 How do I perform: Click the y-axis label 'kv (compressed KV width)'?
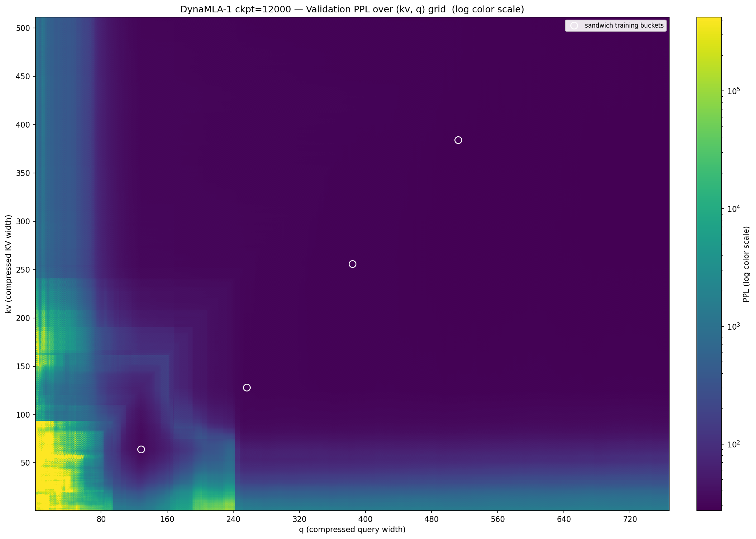click(x=9, y=264)
